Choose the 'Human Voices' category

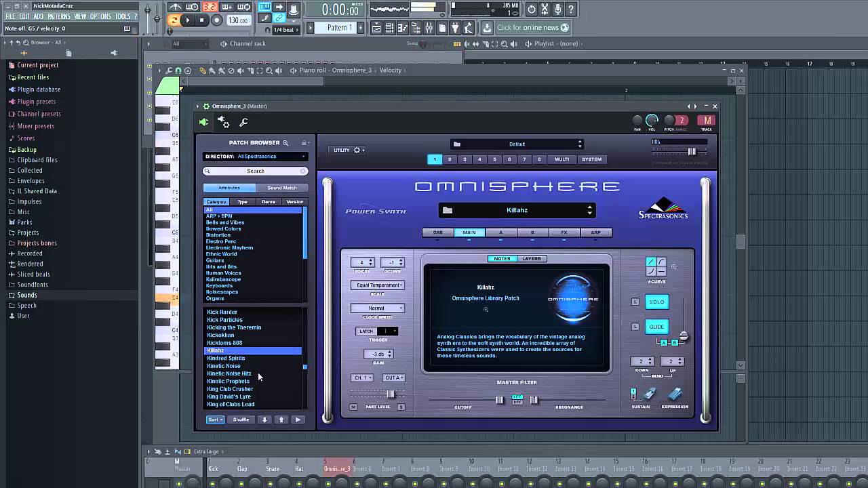point(224,273)
